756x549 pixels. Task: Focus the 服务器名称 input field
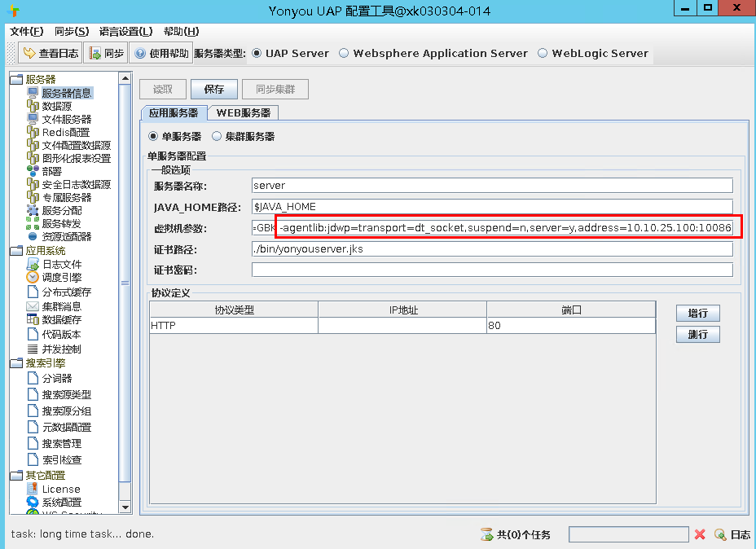(x=492, y=186)
